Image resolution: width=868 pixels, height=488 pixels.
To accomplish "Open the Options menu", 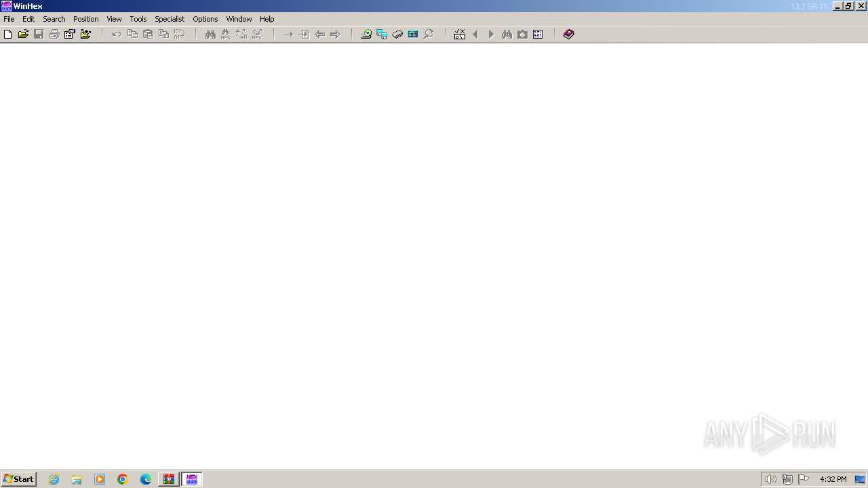I will [x=205, y=19].
